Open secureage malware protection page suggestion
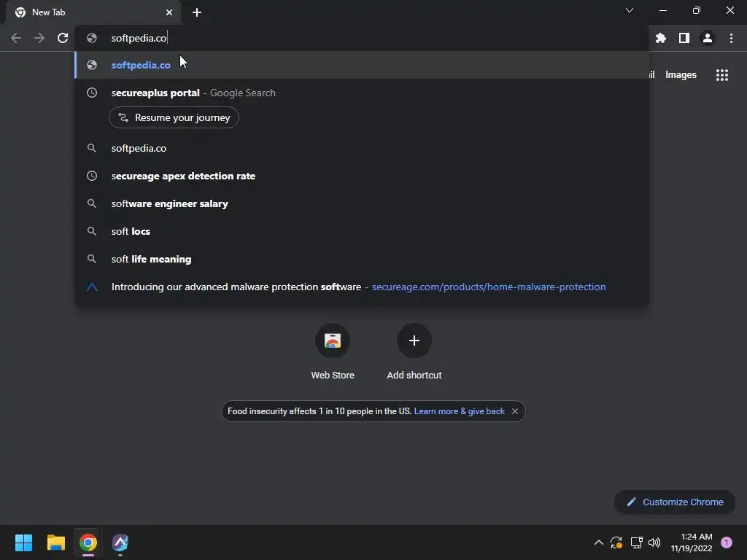Image resolution: width=747 pixels, height=560 pixels. pos(362,287)
